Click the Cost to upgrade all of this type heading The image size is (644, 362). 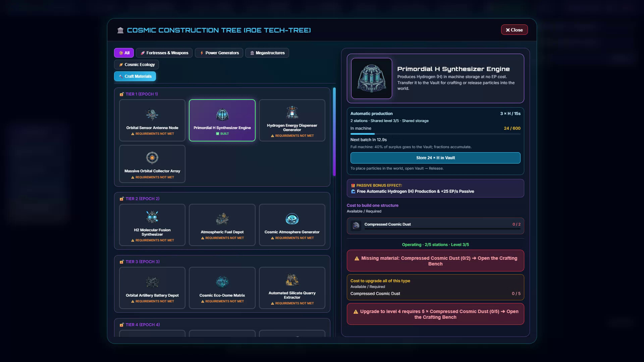click(x=380, y=281)
